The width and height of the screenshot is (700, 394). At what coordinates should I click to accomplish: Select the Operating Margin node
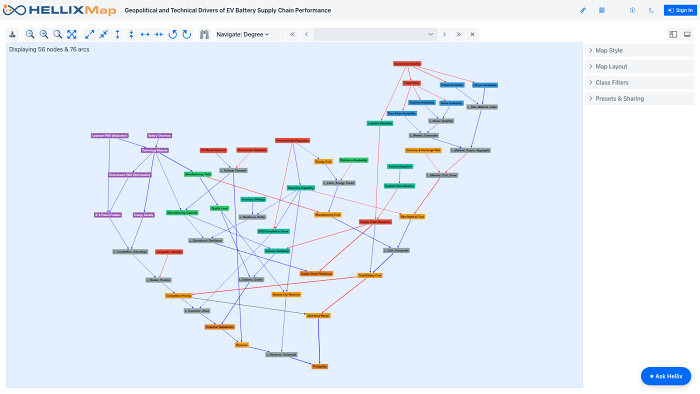click(x=318, y=315)
